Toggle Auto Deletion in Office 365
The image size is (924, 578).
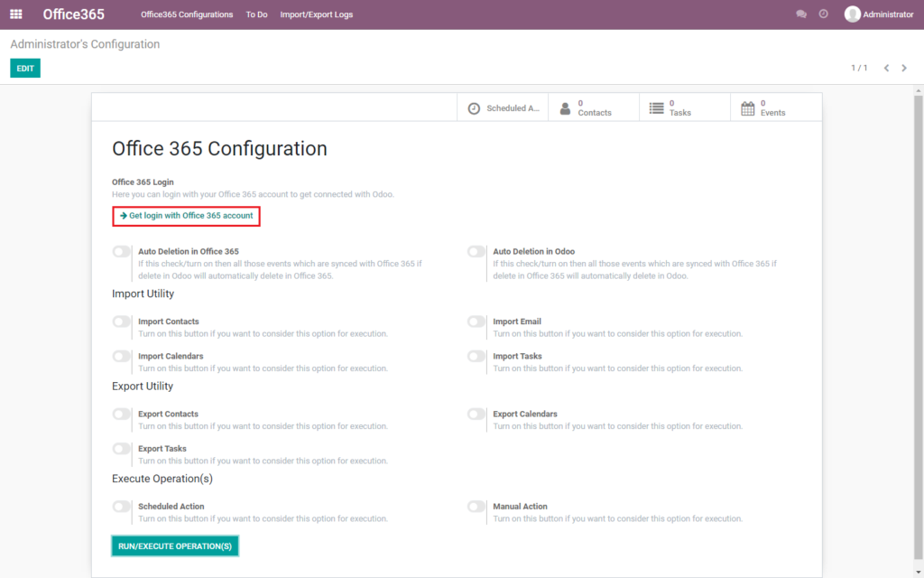[x=122, y=252]
